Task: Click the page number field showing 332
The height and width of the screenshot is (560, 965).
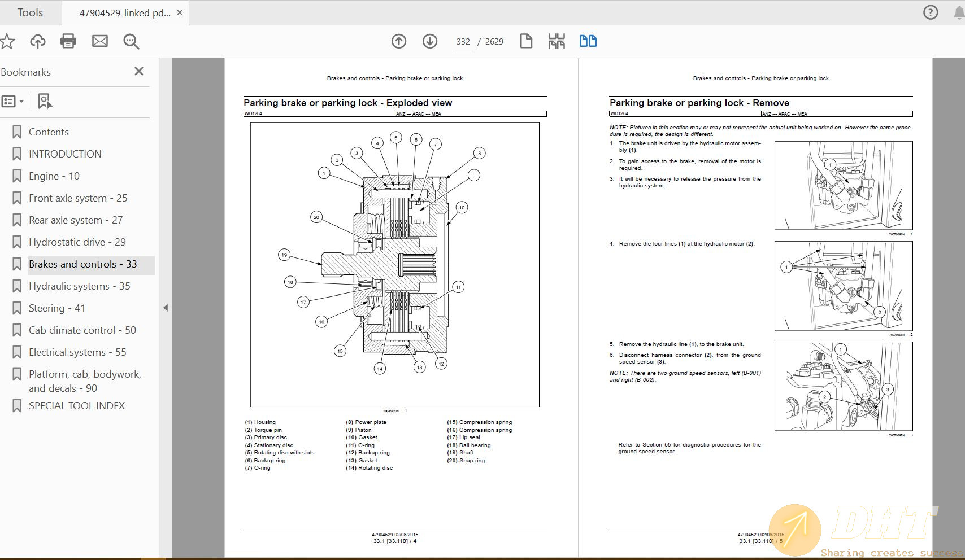Action: click(x=463, y=42)
